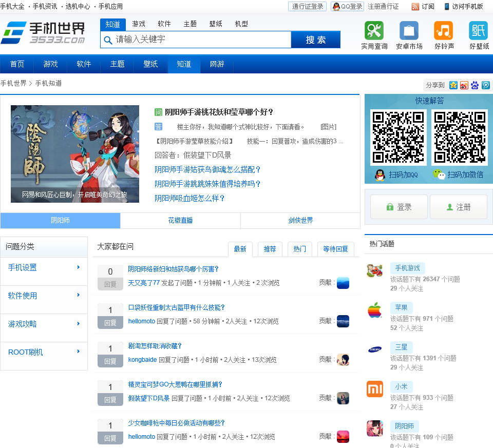The width and height of the screenshot is (493, 448).
Task: Open the 实用查询 tool icon
Action: click(374, 30)
